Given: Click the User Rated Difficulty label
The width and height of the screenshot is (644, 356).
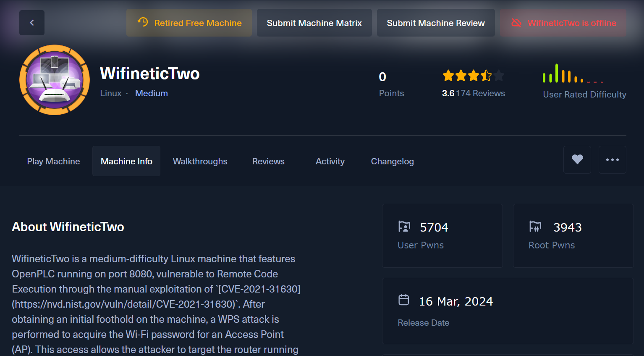Looking at the screenshot, I should point(584,95).
